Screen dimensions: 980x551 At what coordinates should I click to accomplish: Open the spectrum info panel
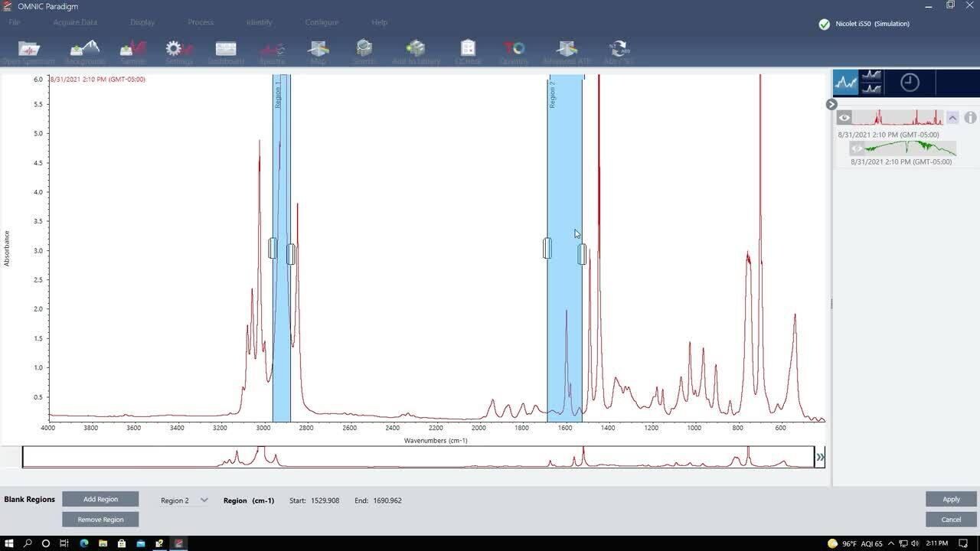(969, 117)
